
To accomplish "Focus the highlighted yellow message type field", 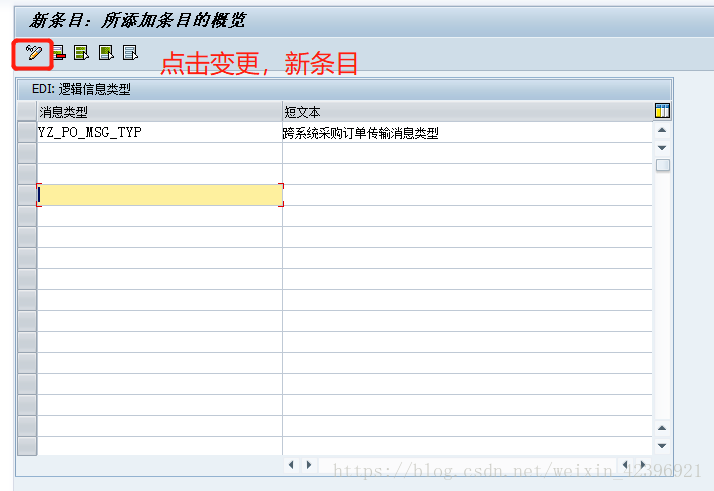I will 160,195.
